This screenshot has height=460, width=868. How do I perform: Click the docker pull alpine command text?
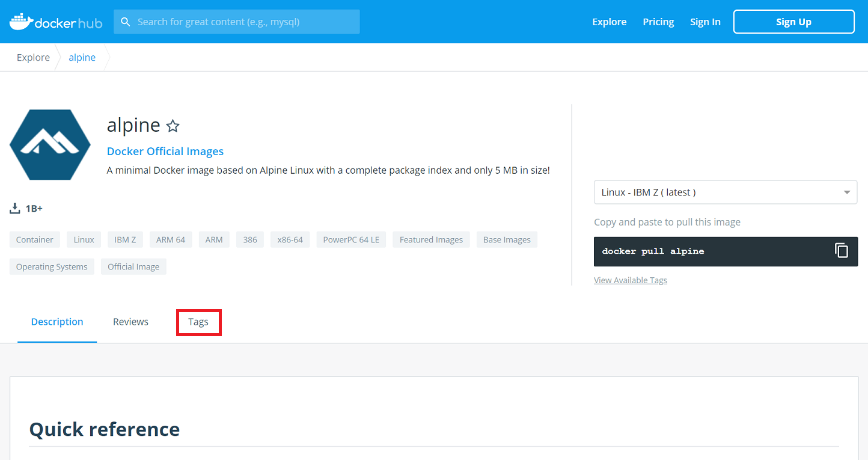pyautogui.click(x=653, y=251)
